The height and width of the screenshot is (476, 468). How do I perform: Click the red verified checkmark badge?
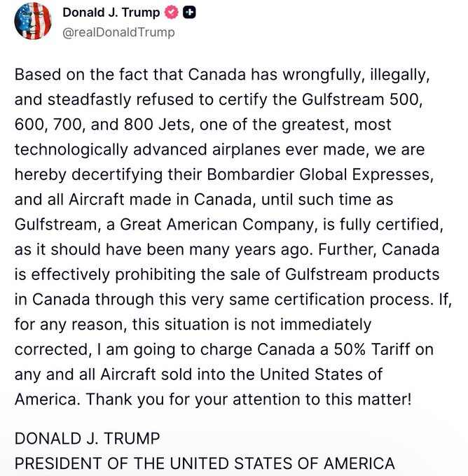(x=172, y=13)
